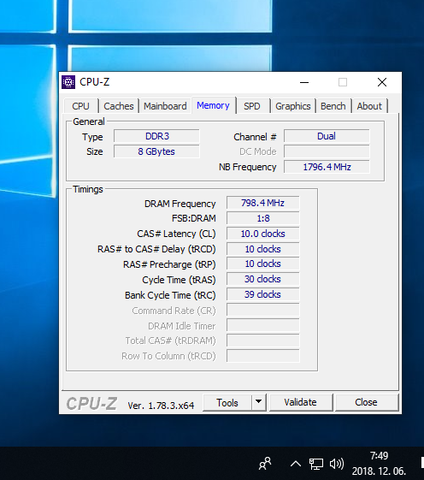424x480 pixels.
Task: Click the 30 clocks tRAS value
Action: click(263, 279)
